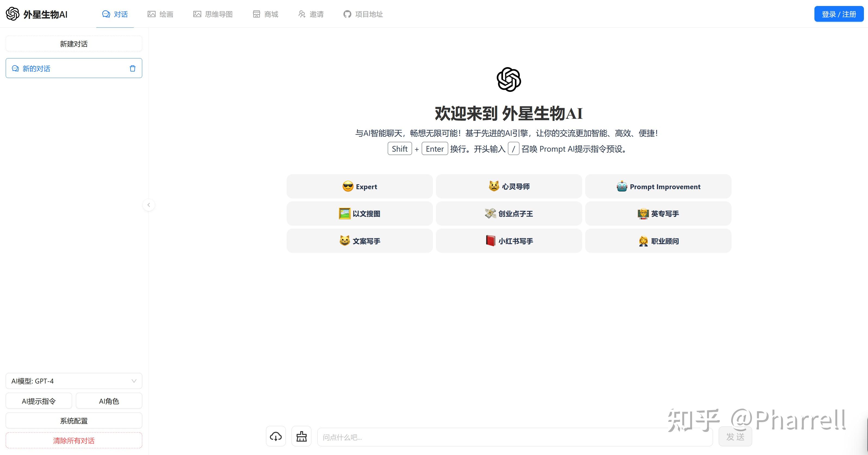The image size is (868, 455).
Task: Click the office worker emoji on 职业顾问
Action: pos(643,241)
